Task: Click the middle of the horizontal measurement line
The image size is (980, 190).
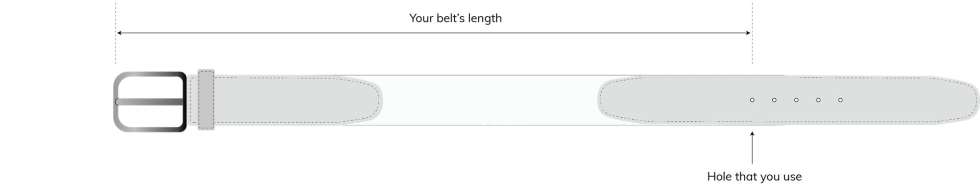Action: pos(434,33)
